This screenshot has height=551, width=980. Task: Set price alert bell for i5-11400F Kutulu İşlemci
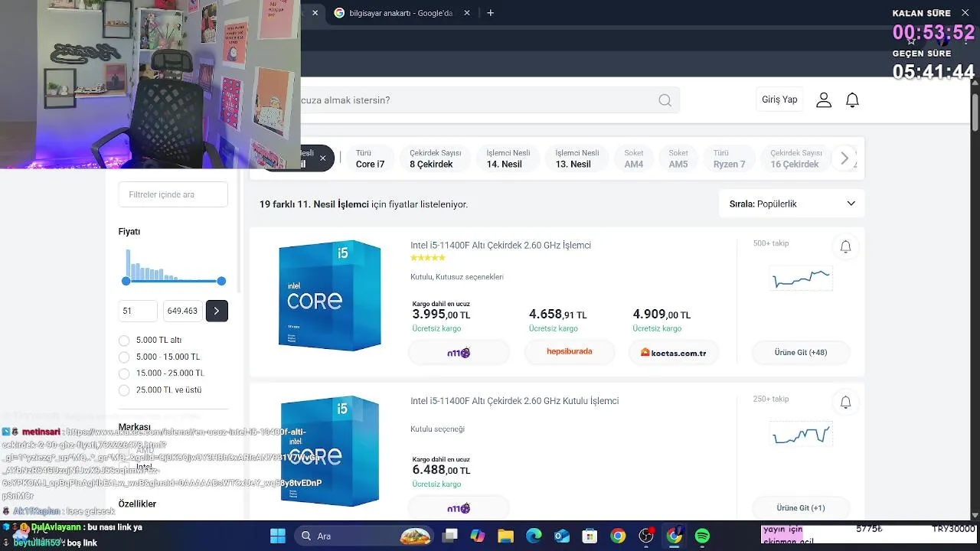pos(845,402)
